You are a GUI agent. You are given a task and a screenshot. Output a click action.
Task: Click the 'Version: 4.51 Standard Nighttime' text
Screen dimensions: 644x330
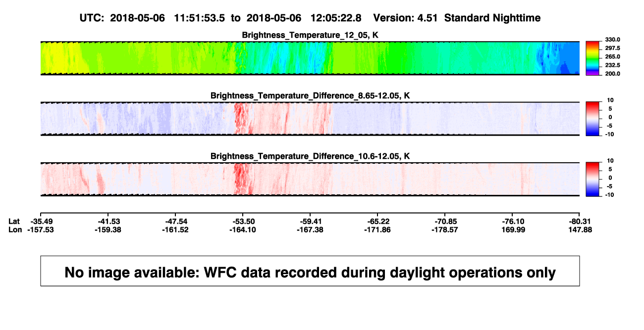click(457, 18)
